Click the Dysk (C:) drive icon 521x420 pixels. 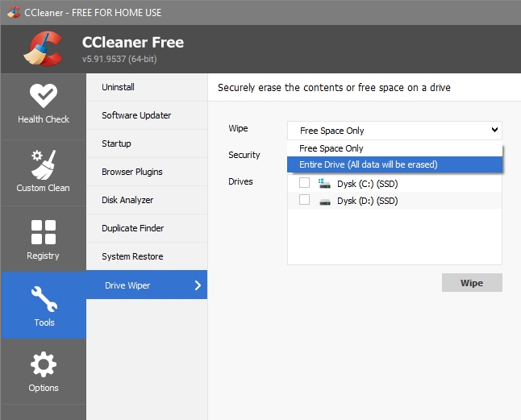pyautogui.click(x=324, y=183)
